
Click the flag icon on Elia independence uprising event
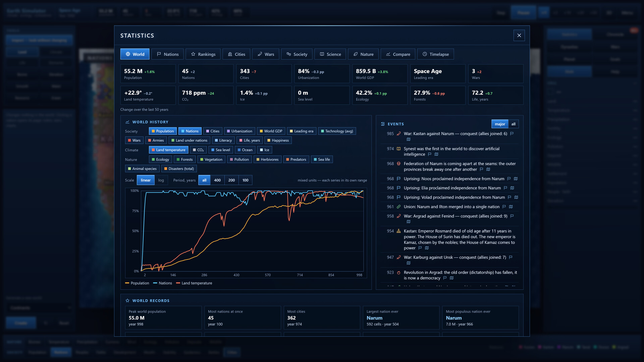click(x=505, y=188)
